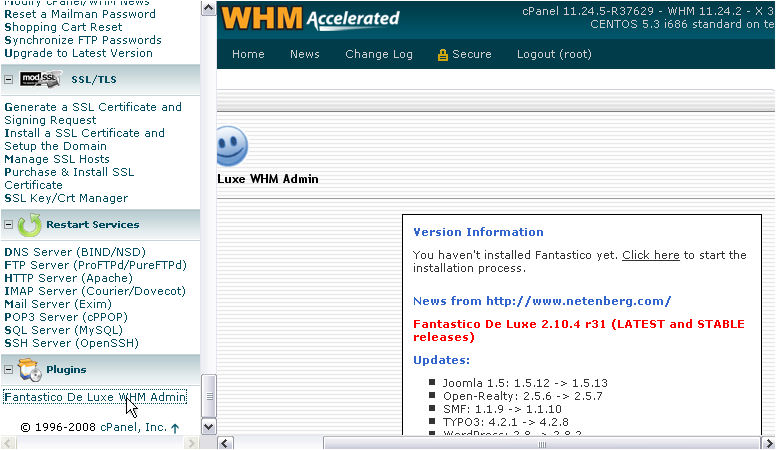Open Fantastico De Luxe WHM Admin link
Image resolution: width=776 pixels, height=450 pixels.
tap(95, 397)
